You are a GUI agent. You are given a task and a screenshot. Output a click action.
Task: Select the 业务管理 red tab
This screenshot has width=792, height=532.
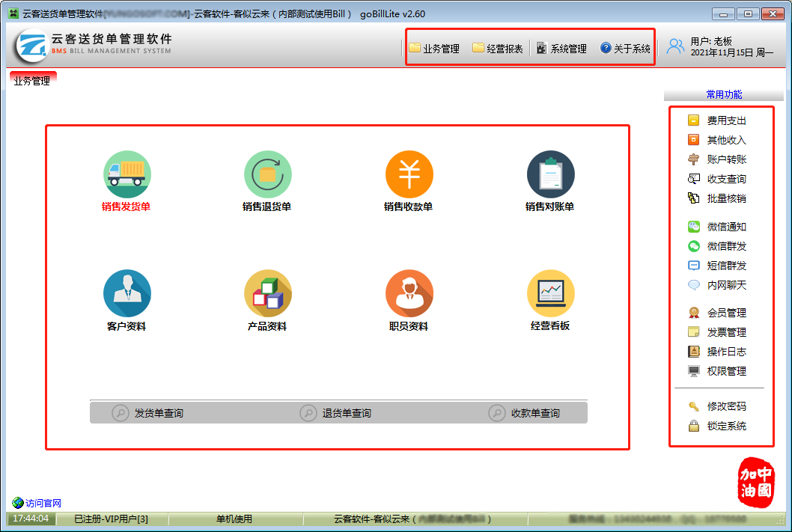(x=33, y=80)
